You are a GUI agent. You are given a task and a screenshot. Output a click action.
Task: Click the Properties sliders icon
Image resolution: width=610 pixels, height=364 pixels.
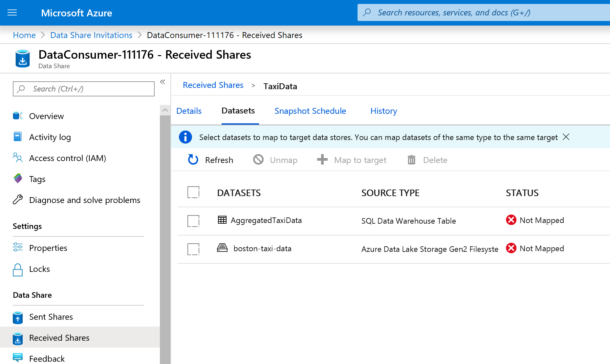18,247
